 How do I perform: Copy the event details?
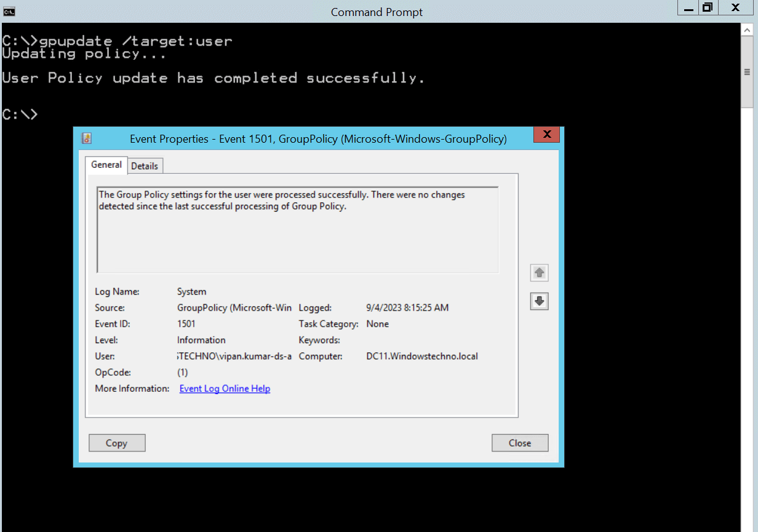point(117,443)
